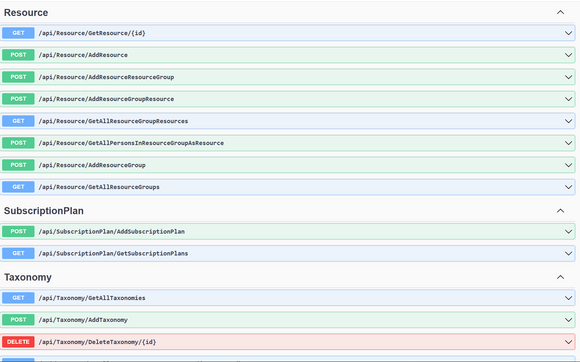Viewport: 580px width, 362px height.
Task: Expand the AddSubscriptionPlan row arrow
Action: (x=568, y=232)
